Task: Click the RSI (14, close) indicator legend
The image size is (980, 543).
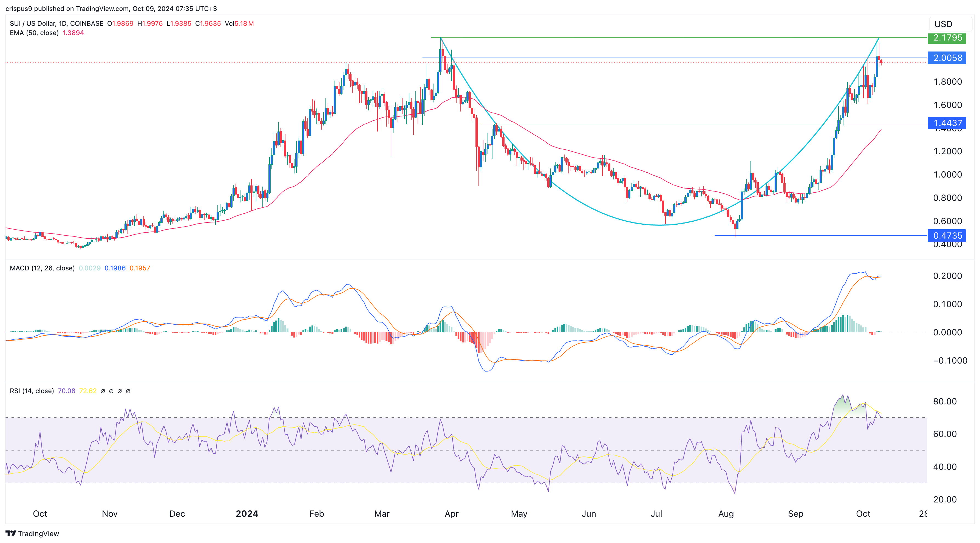Action: (32, 391)
